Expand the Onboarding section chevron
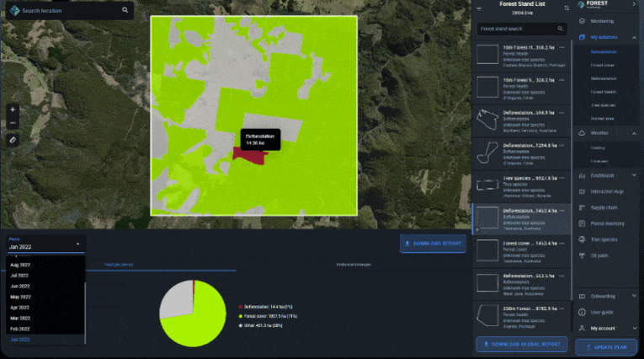The width and height of the screenshot is (644, 359). tap(634, 296)
